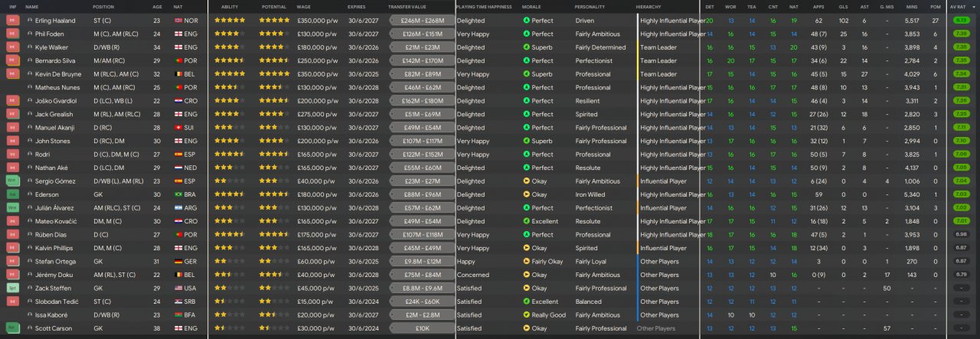Image resolution: width=980 pixels, height=339 pixels.
Task: Open Rúben Dias's player profile
Action: point(49,235)
